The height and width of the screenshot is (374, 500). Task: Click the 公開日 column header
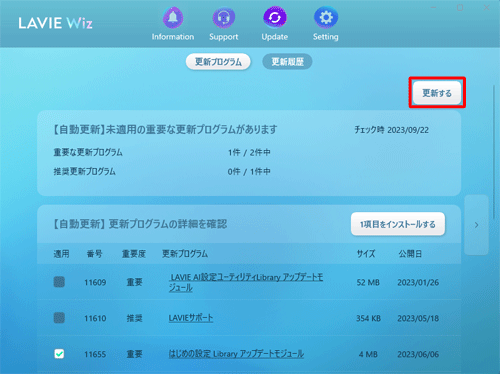point(410,254)
